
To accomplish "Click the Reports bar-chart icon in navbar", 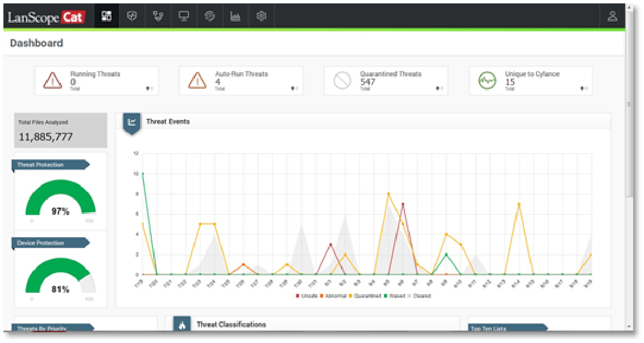I will coord(235,16).
